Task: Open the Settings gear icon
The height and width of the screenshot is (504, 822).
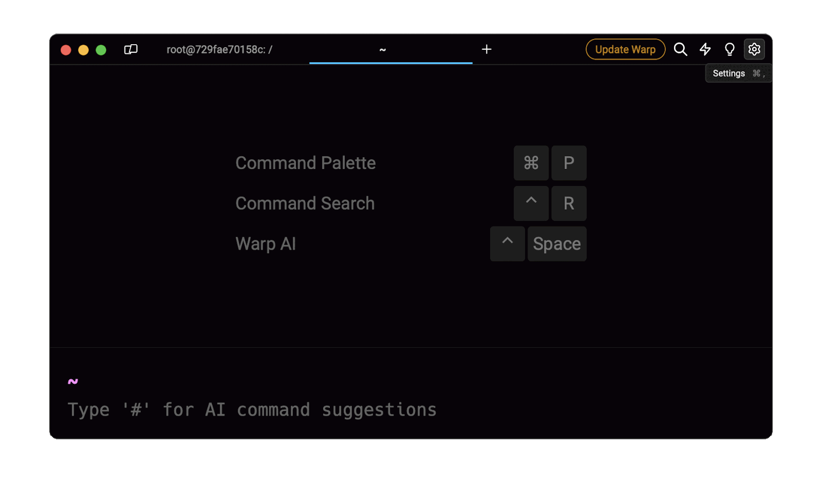Action: coord(754,49)
